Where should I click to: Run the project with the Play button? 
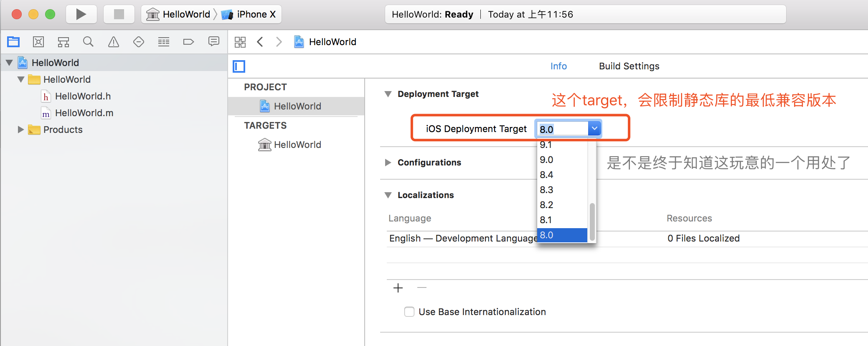point(81,14)
